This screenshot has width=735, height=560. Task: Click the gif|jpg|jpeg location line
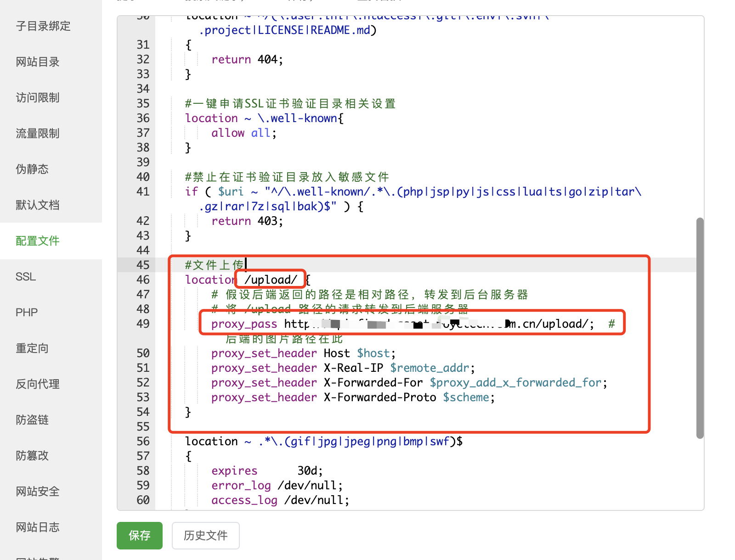[324, 442]
